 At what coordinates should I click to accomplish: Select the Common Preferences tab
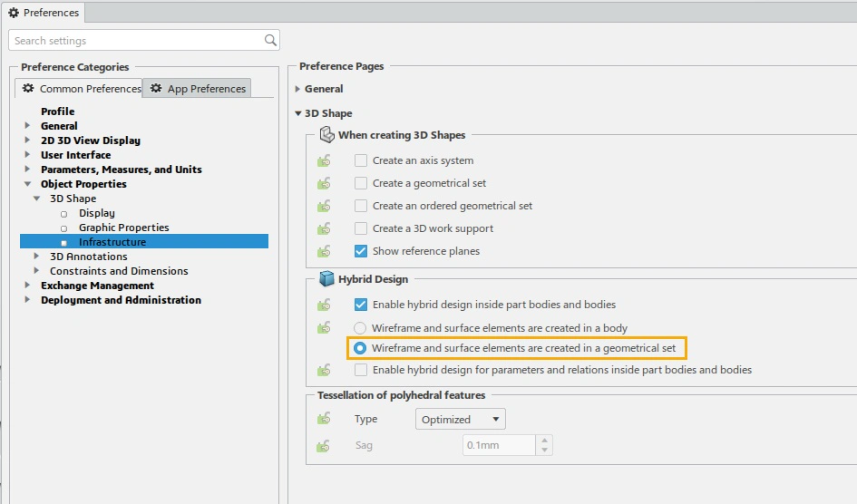pyautogui.click(x=81, y=89)
